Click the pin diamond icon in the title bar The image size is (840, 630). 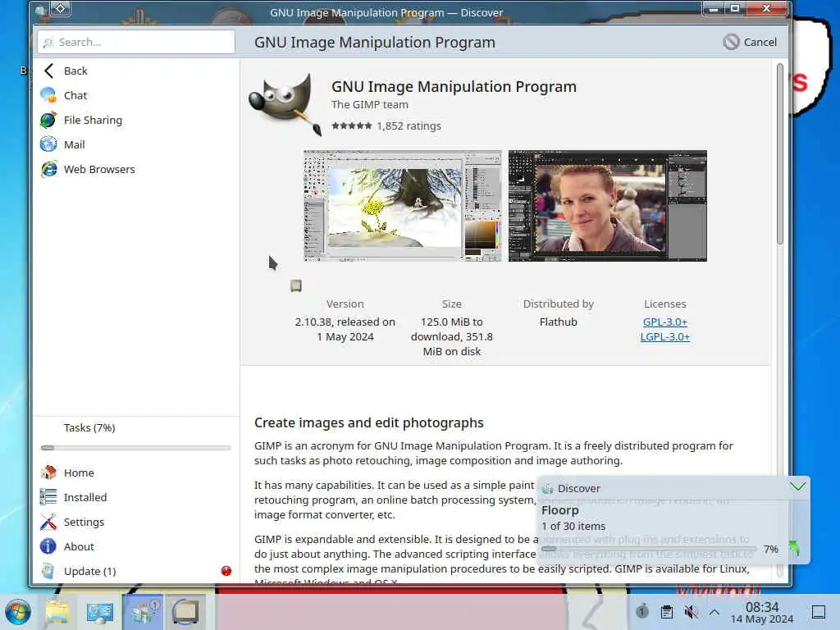click(60, 8)
